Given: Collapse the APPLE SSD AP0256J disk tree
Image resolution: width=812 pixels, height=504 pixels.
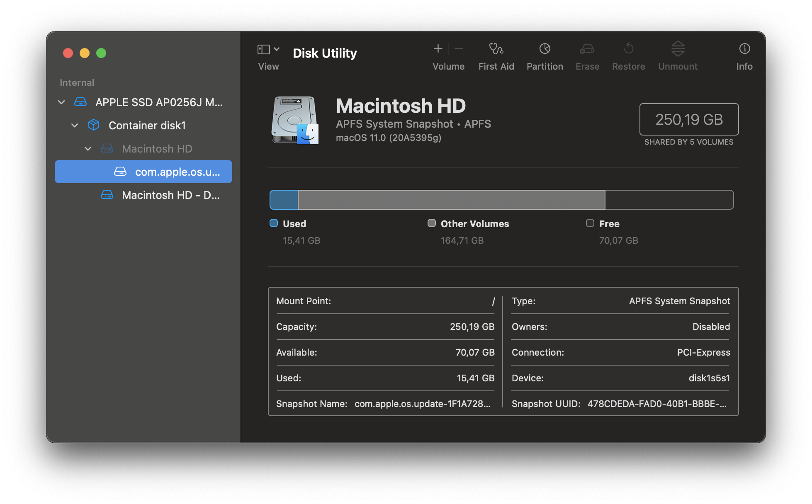Looking at the screenshot, I should coord(61,102).
